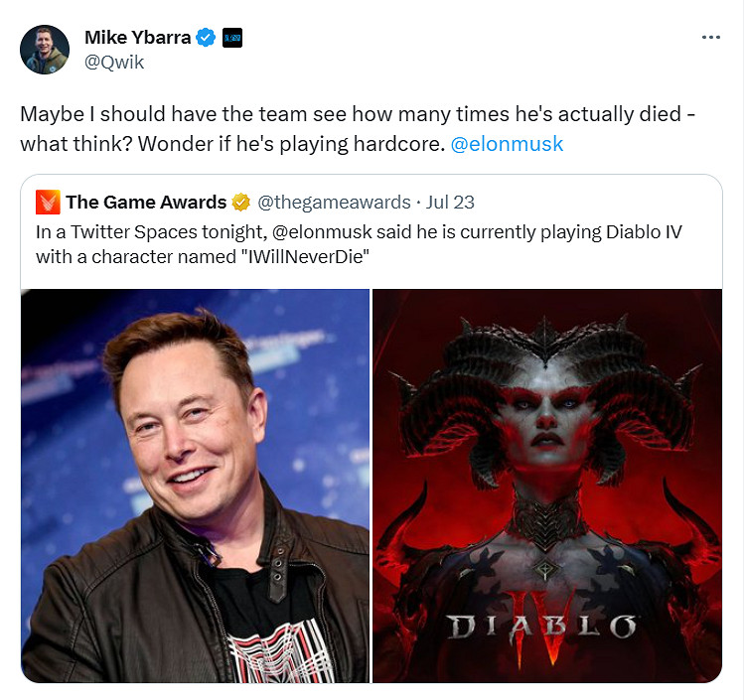The width and height of the screenshot is (744, 700).
Task: Click The Game Awards orange logo avatar
Action: [48, 202]
